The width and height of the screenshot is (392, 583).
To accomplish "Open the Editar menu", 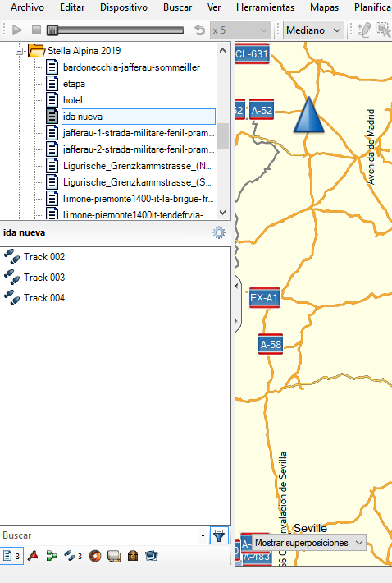I will (x=72, y=7).
